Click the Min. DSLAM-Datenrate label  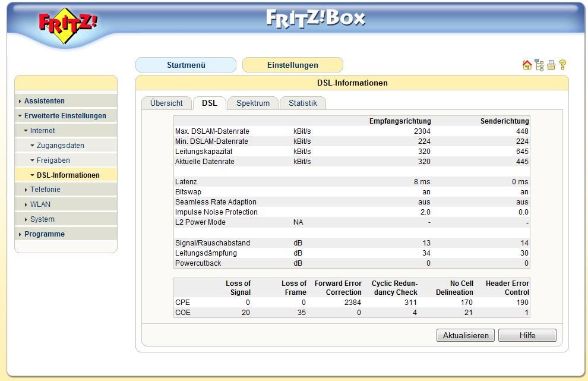pyautogui.click(x=211, y=141)
